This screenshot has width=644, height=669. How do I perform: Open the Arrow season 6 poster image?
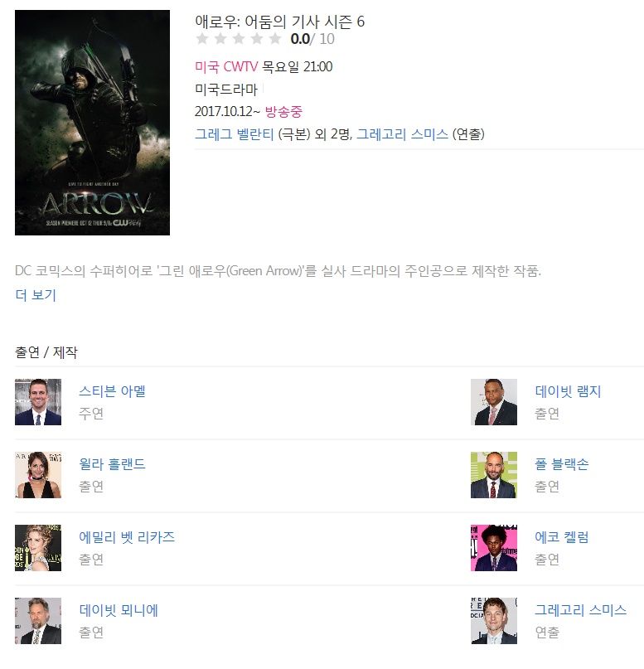pyautogui.click(x=92, y=123)
